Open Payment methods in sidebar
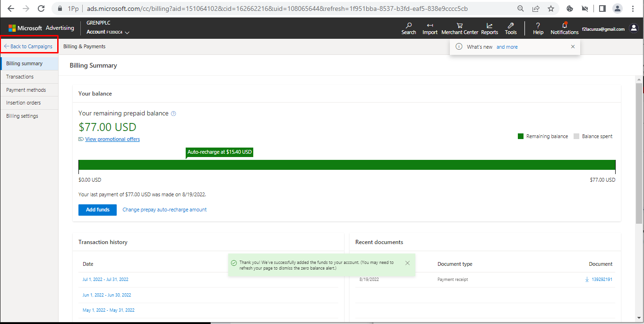This screenshot has height=324, width=644. (29, 90)
